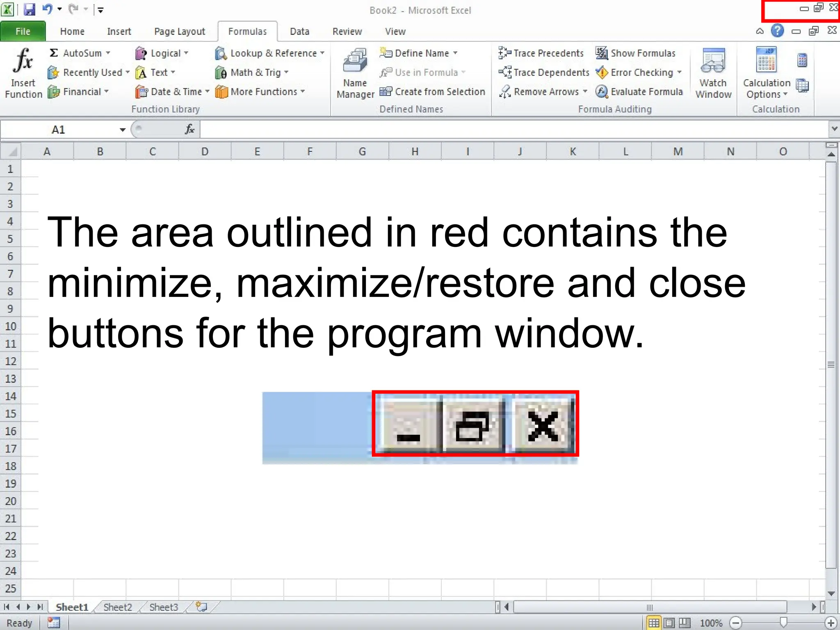Switch to Page Break Preview in status bar
Viewport: 840px width, 630px height.
[x=684, y=623]
